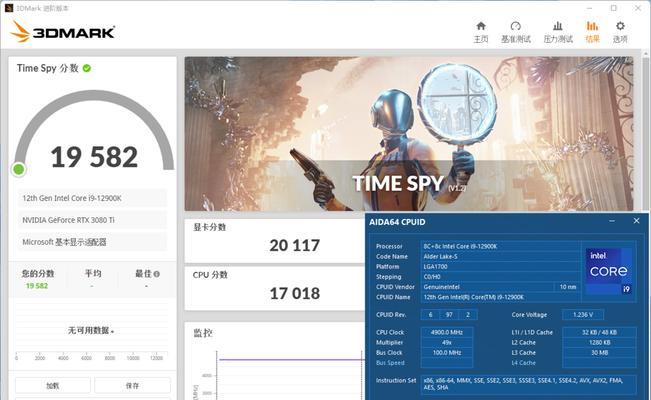Click the 10 nm process field
The image size is (651, 400).
coord(568,287)
